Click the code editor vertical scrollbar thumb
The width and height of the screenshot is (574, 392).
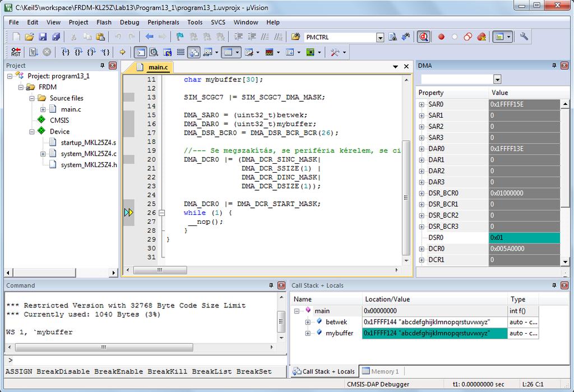tap(406, 197)
